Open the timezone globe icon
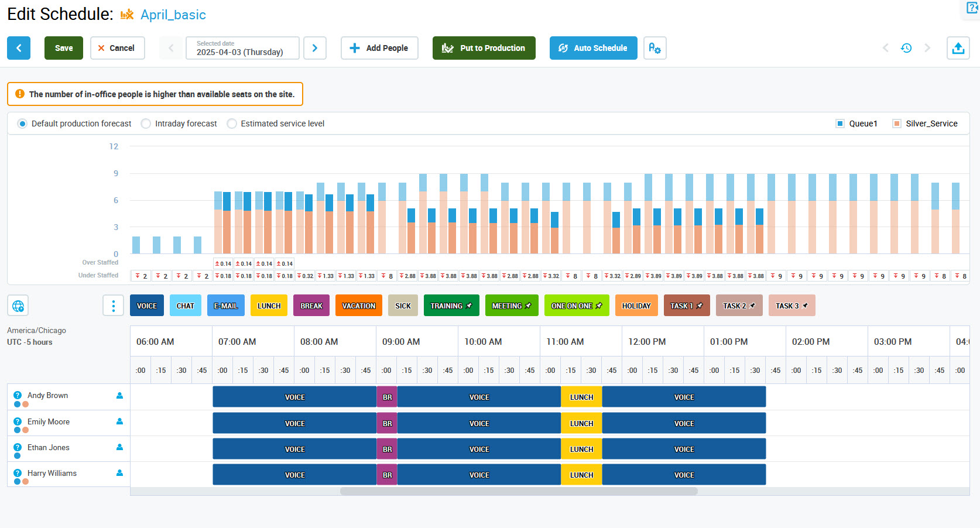This screenshot has width=980, height=528. coord(18,306)
